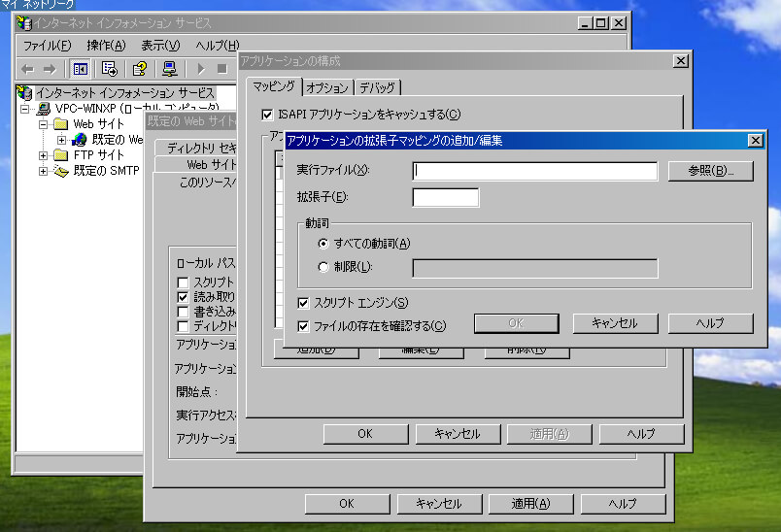781x532 pixels.
Task: Click the Forward arrow toolbar icon
Action: pyautogui.click(x=49, y=69)
